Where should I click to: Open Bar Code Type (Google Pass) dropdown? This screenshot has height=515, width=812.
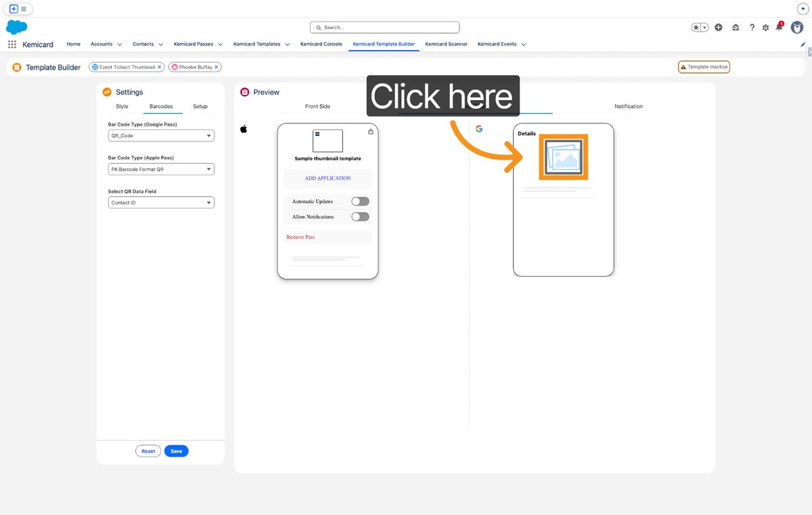(161, 135)
